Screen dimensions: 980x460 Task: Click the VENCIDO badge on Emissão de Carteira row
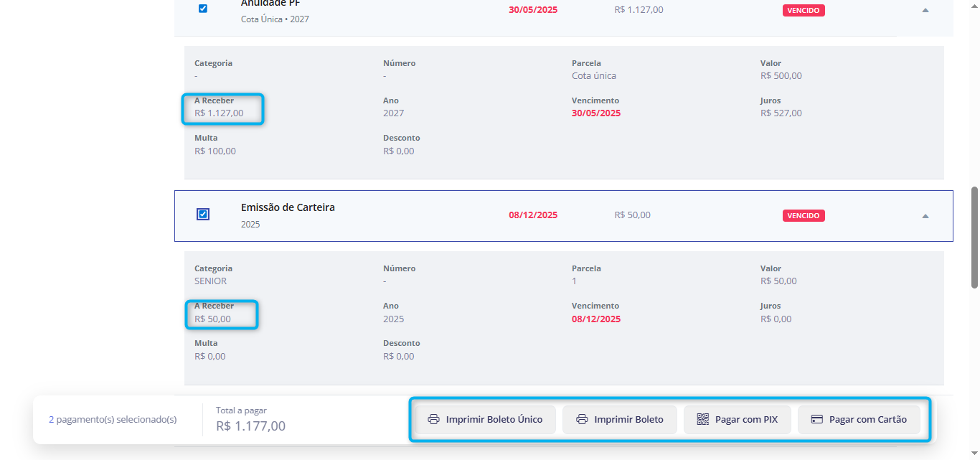[x=804, y=216]
